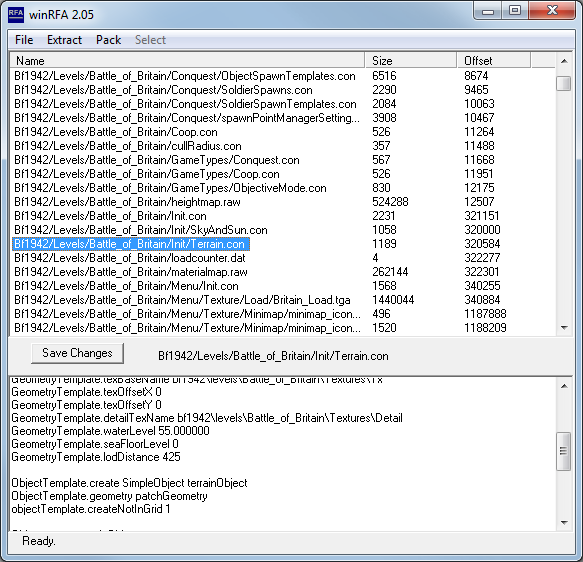Click the Ready status bar text

(x=39, y=541)
